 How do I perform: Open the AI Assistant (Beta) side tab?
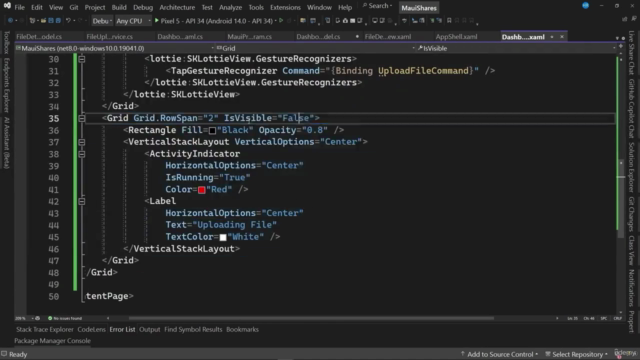pos(6,142)
